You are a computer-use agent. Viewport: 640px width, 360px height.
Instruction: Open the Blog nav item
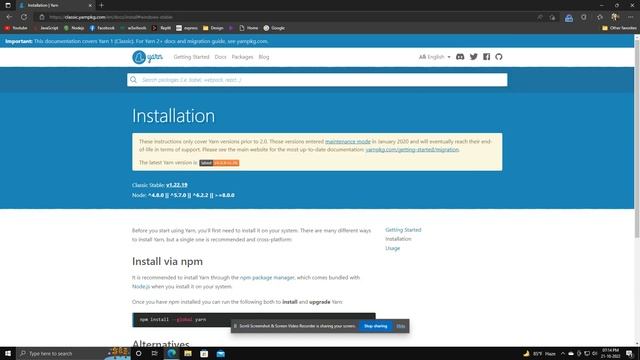pos(264,57)
